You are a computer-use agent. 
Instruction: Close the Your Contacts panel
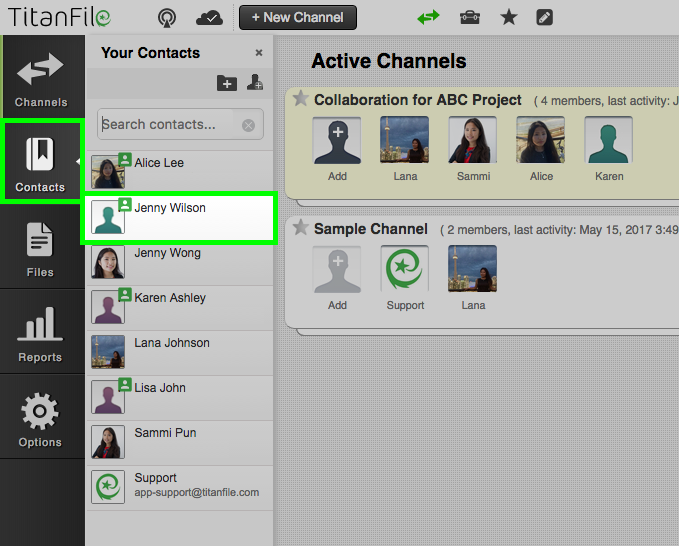pyautogui.click(x=259, y=53)
